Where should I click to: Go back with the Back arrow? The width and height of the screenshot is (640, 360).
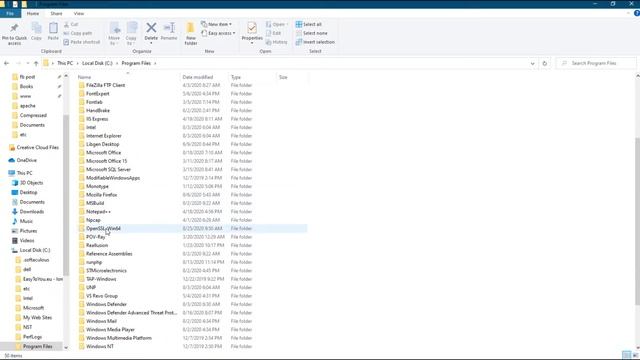pos(7,63)
